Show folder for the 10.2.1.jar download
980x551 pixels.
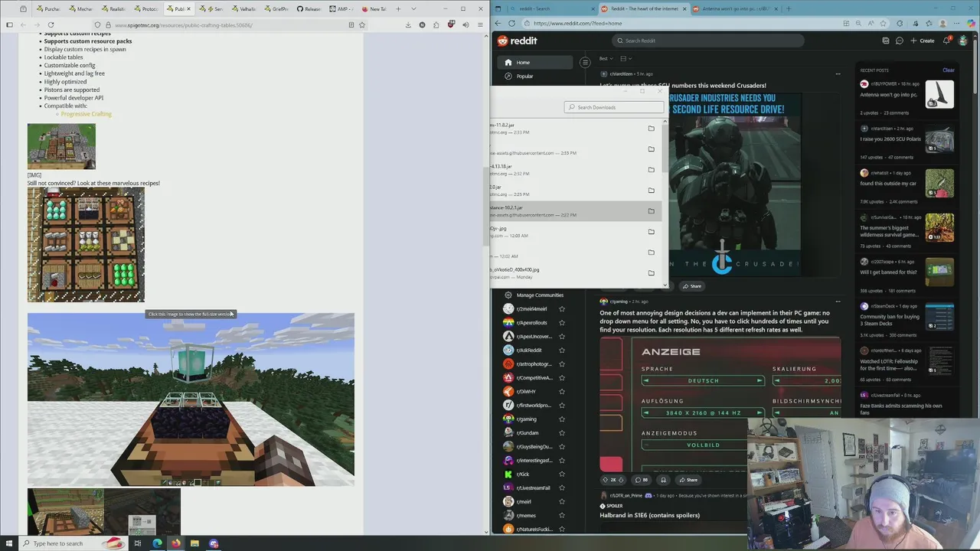coord(651,211)
